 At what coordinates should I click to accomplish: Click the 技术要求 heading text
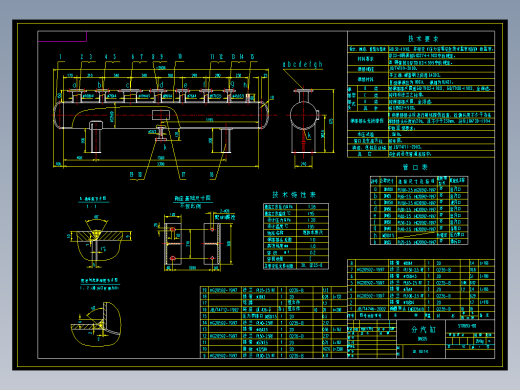423,39
